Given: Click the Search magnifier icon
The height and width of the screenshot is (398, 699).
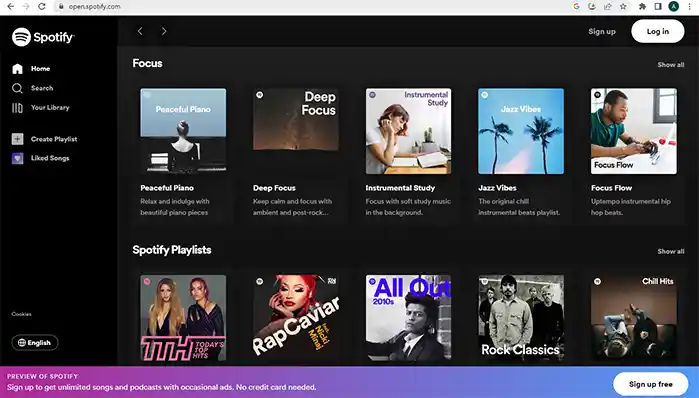Looking at the screenshot, I should click(x=17, y=88).
